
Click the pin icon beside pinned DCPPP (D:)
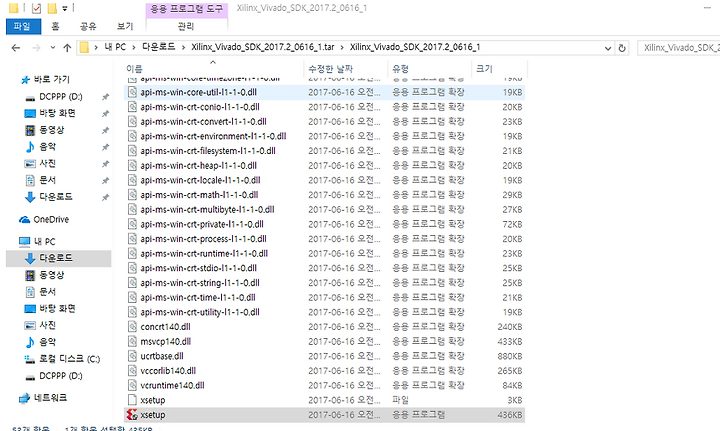tap(105, 97)
